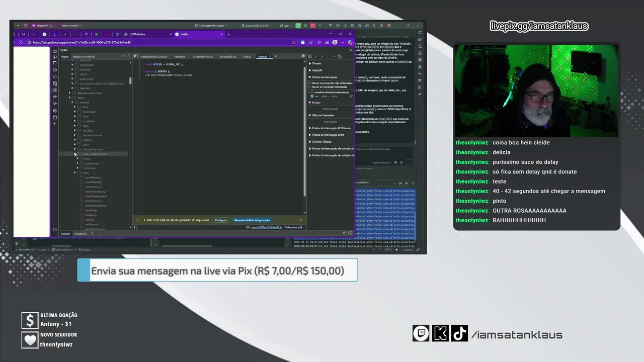Close the DevTools panel

pos(351,50)
